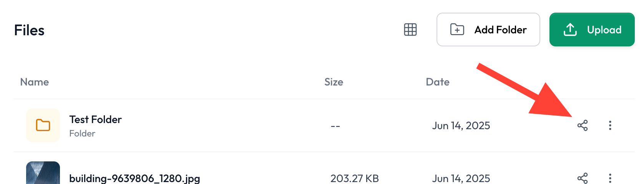Screen dimensions: 644x184
Task: Switch to grid view layout
Action: [x=410, y=30]
